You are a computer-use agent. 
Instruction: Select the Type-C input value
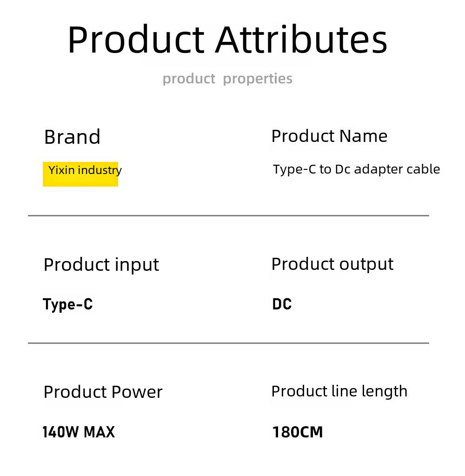67,304
